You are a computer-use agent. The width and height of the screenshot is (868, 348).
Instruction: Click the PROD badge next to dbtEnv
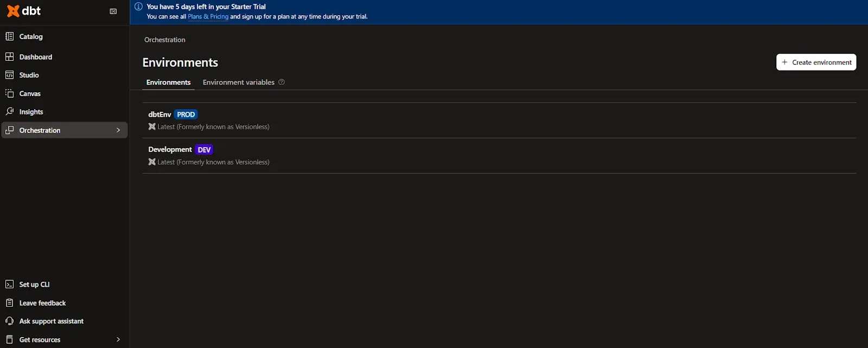[x=186, y=115]
